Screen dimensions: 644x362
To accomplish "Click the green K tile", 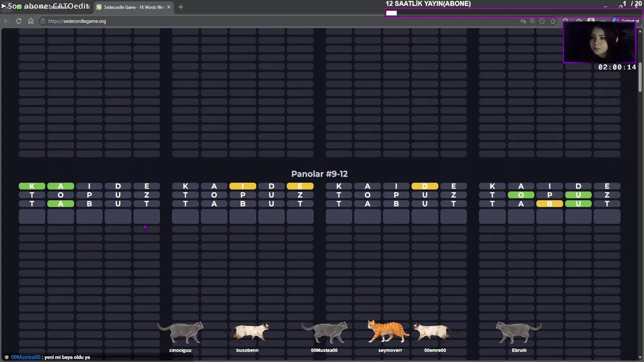I will coord(32,187).
